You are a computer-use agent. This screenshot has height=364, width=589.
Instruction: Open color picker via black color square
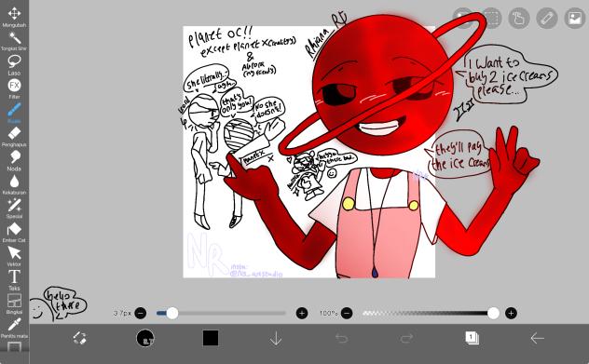click(x=211, y=338)
